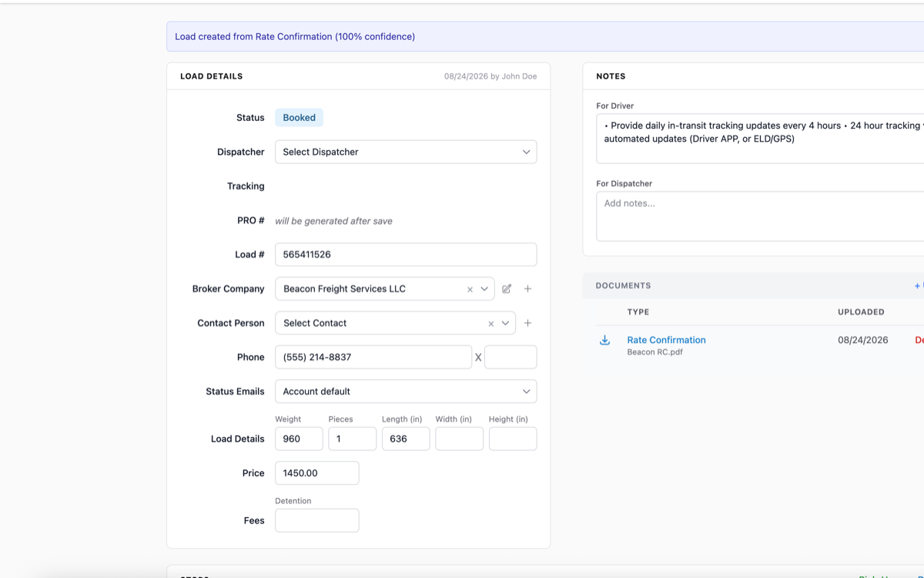
Task: Clear the Beacon Freight Services LLC selection
Action: [470, 290]
